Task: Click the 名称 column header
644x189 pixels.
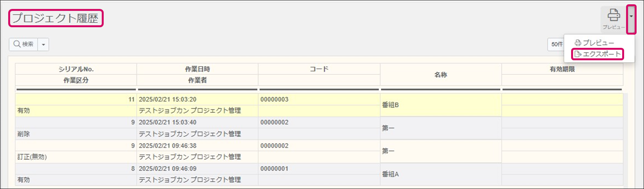Action: coord(441,75)
